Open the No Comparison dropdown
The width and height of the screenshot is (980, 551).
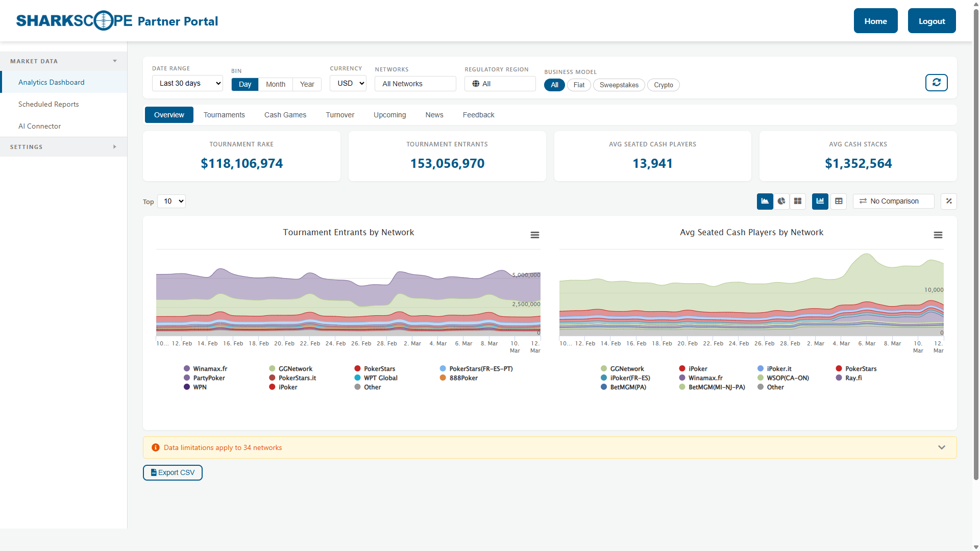point(893,201)
